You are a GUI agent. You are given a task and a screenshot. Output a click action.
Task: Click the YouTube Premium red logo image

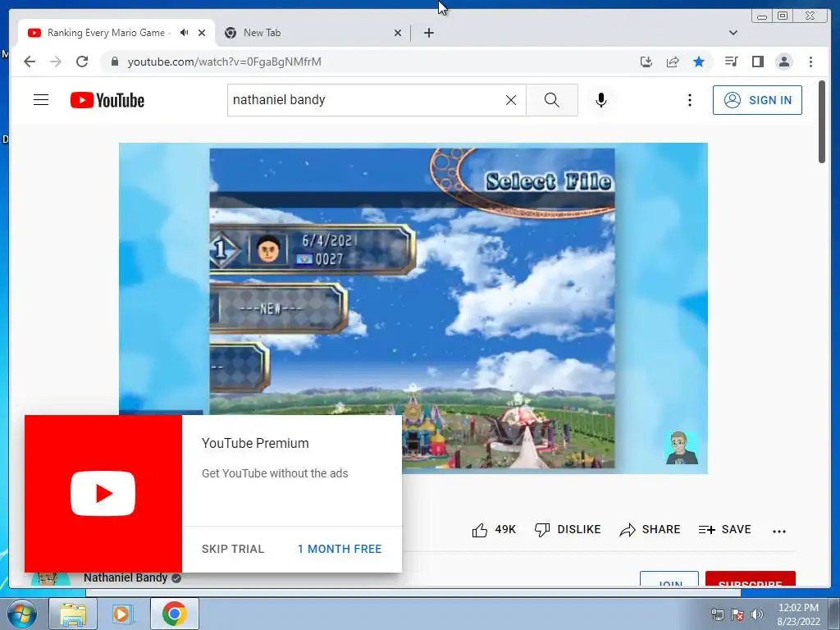(103, 493)
